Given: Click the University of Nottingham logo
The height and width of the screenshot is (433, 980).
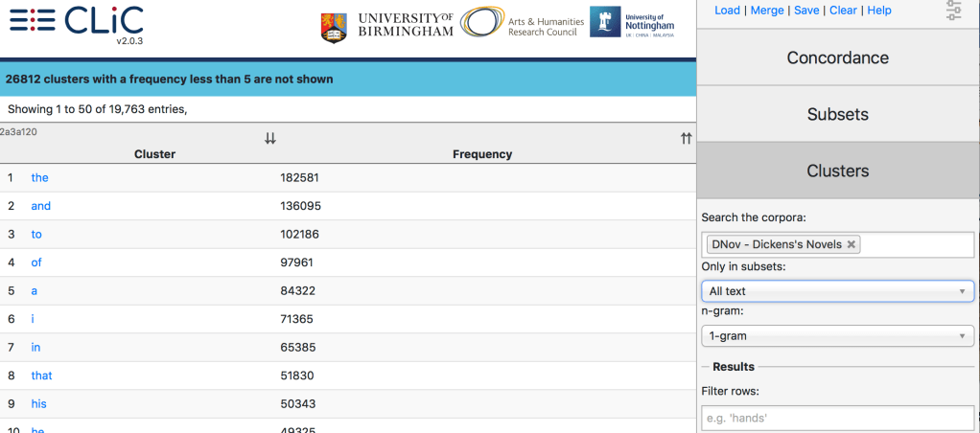Looking at the screenshot, I should (632, 22).
